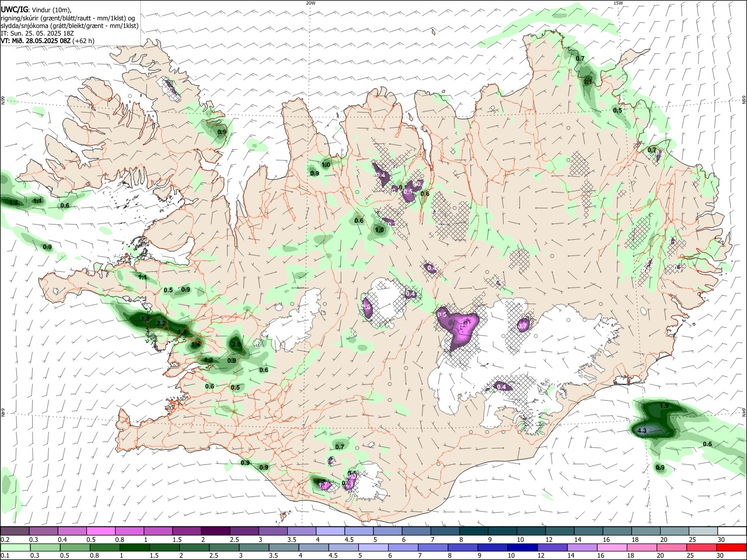Click the "15W" longitude label

point(618,3)
